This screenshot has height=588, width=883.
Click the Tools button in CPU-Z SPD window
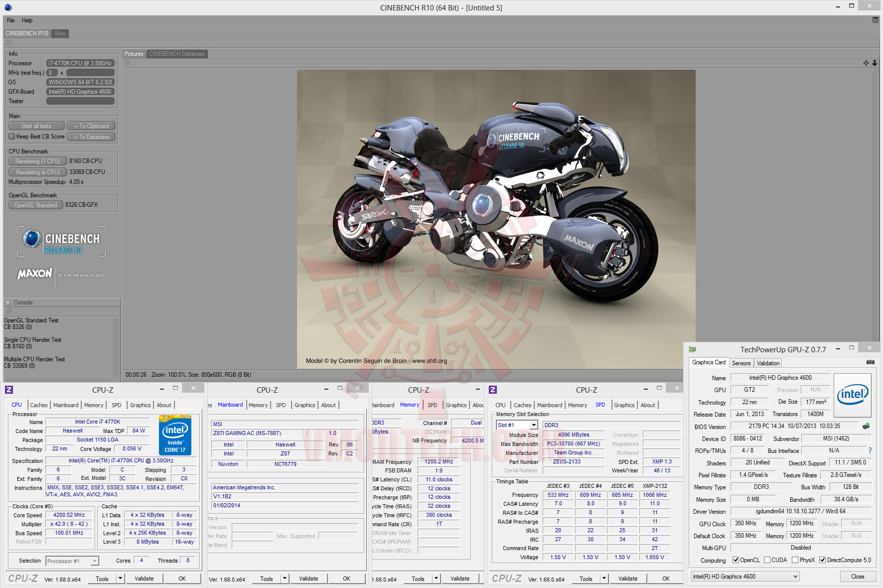tap(586, 579)
